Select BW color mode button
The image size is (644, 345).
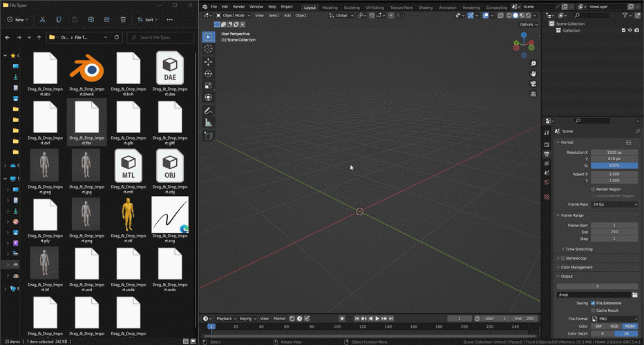(598, 326)
